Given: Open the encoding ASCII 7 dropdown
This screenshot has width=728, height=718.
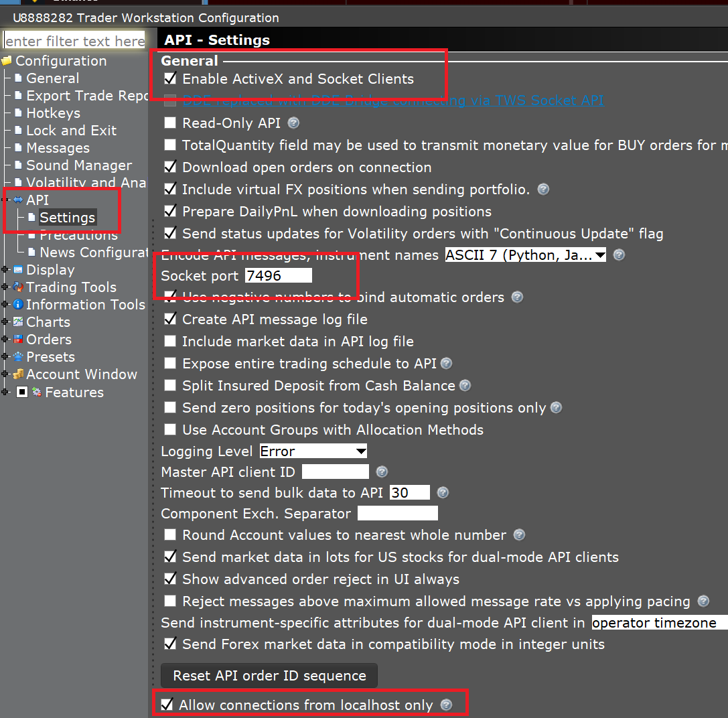Looking at the screenshot, I should (526, 255).
